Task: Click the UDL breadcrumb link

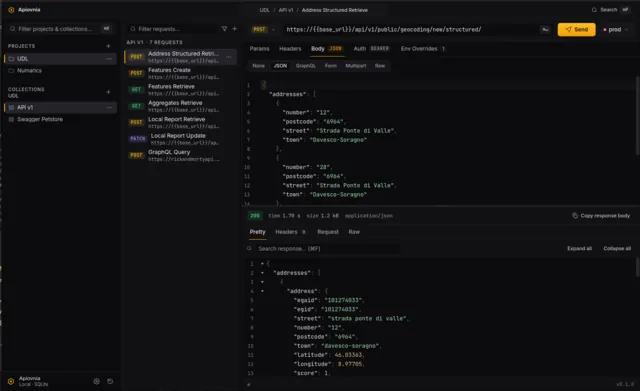Action: click(x=264, y=10)
